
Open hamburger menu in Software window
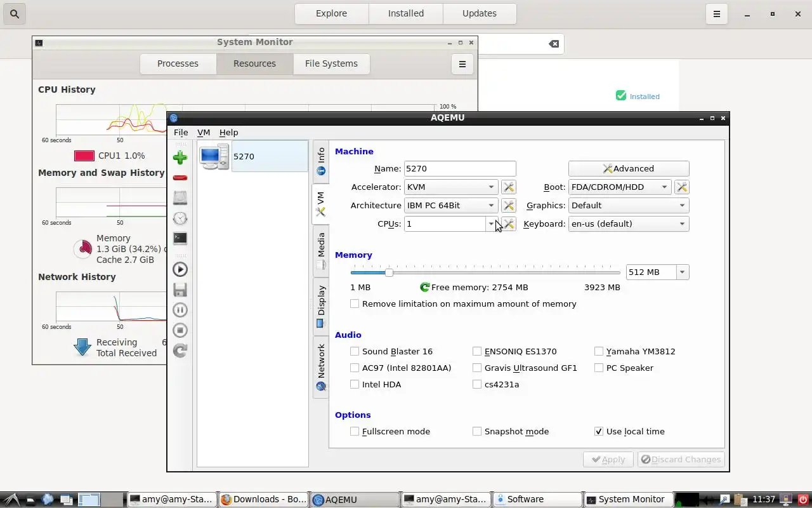tap(716, 13)
